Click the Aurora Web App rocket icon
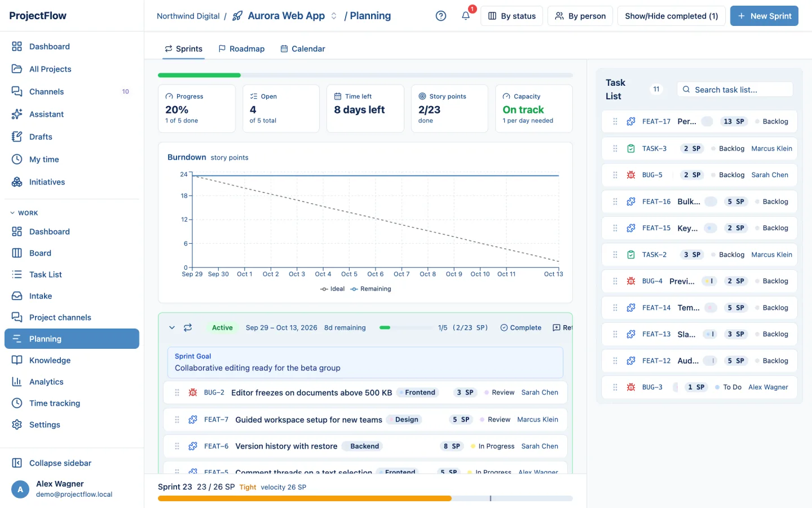 click(237, 16)
